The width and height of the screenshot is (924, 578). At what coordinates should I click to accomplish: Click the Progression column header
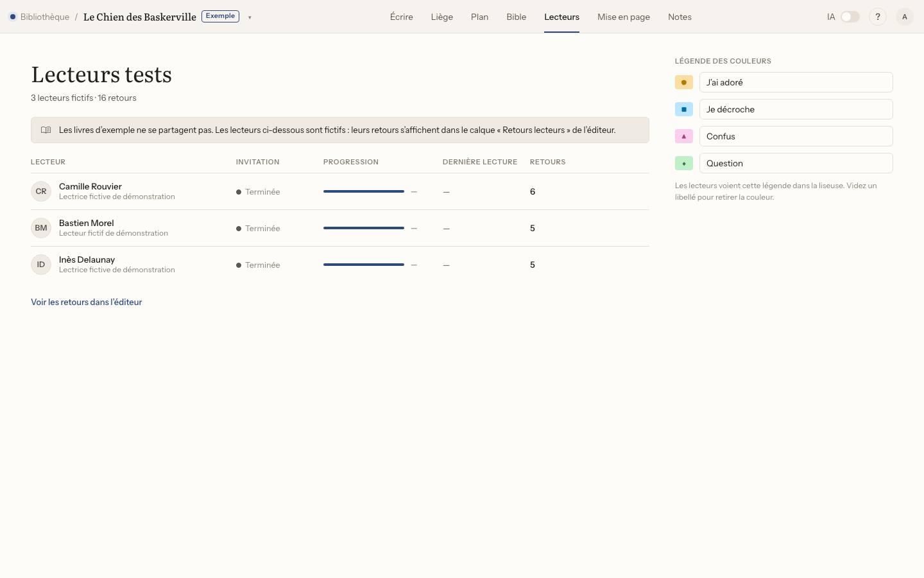pos(351,162)
